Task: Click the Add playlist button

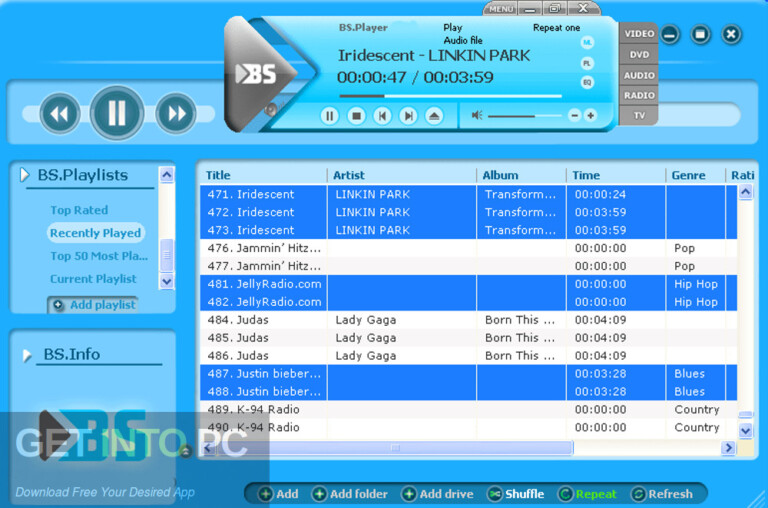Action: coord(93,305)
